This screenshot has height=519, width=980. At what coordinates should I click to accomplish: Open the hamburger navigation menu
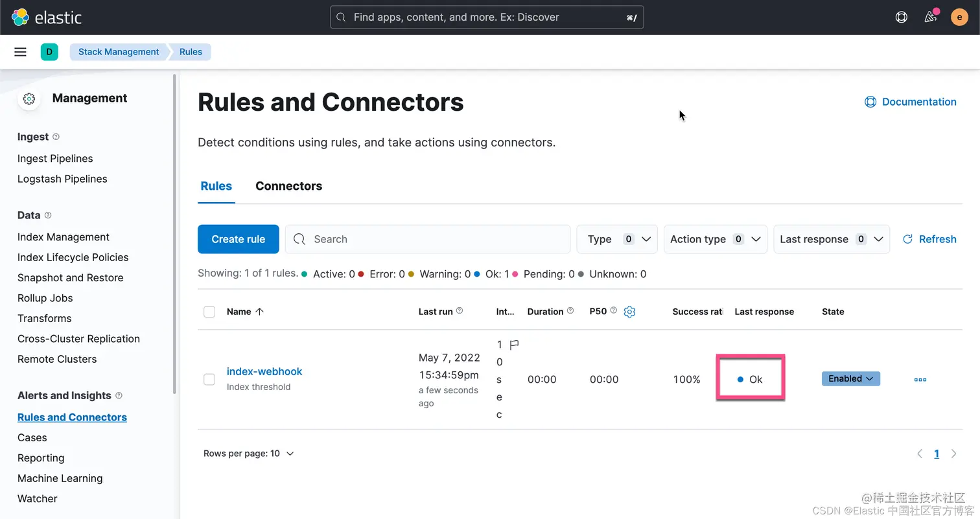[20, 52]
